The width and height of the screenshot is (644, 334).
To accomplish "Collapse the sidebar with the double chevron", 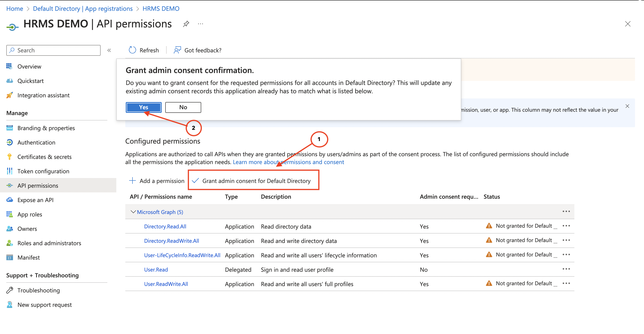I will coord(109,50).
